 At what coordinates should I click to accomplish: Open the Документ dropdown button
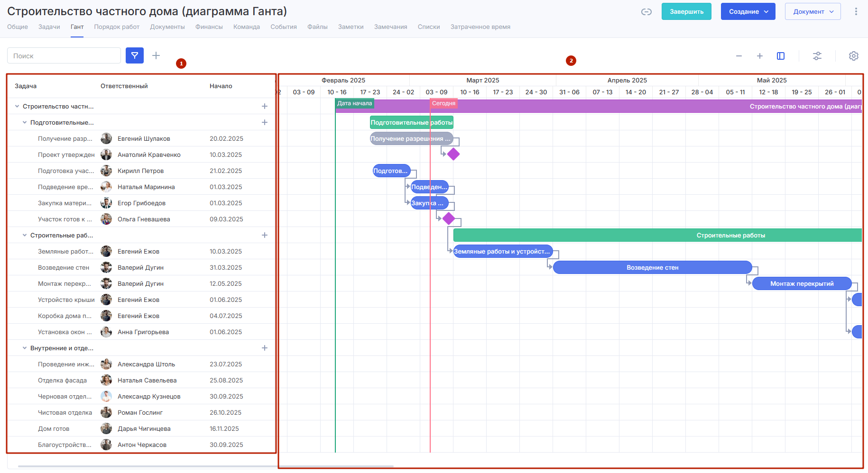coord(813,11)
